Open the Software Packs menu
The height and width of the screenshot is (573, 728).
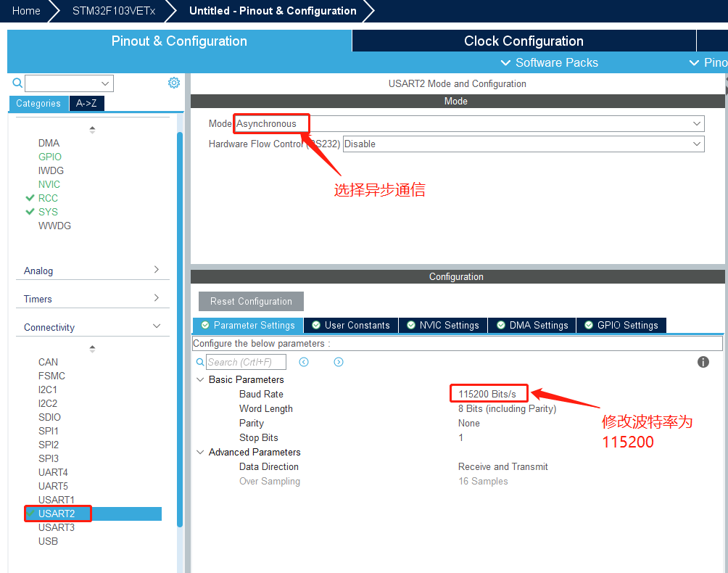549,62
